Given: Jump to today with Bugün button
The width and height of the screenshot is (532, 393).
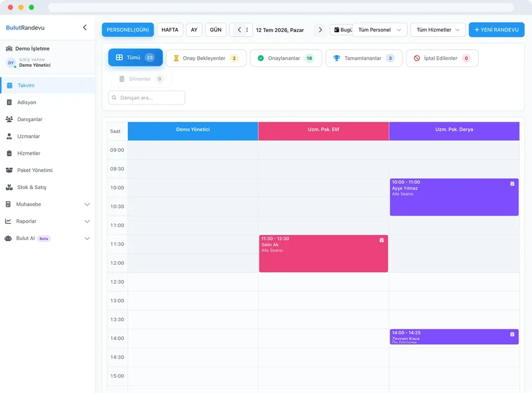Looking at the screenshot, I should coord(342,30).
